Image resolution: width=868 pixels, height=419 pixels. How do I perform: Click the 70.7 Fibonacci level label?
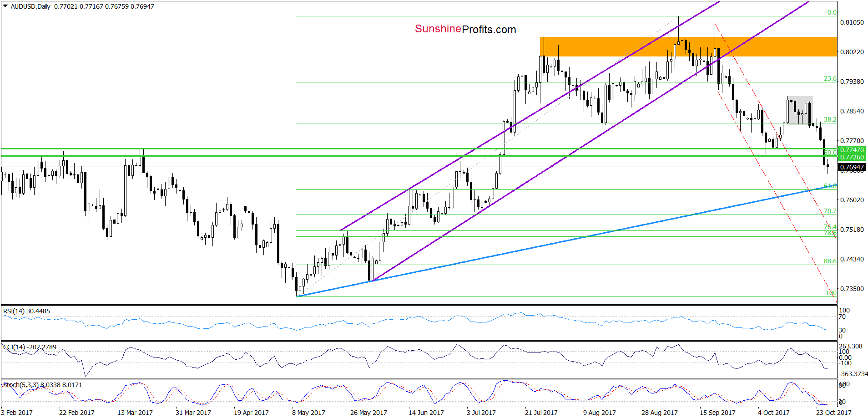tap(830, 211)
